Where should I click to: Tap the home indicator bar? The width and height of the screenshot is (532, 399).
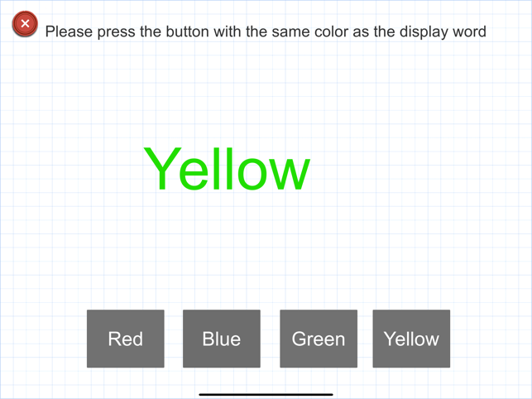[266, 395]
